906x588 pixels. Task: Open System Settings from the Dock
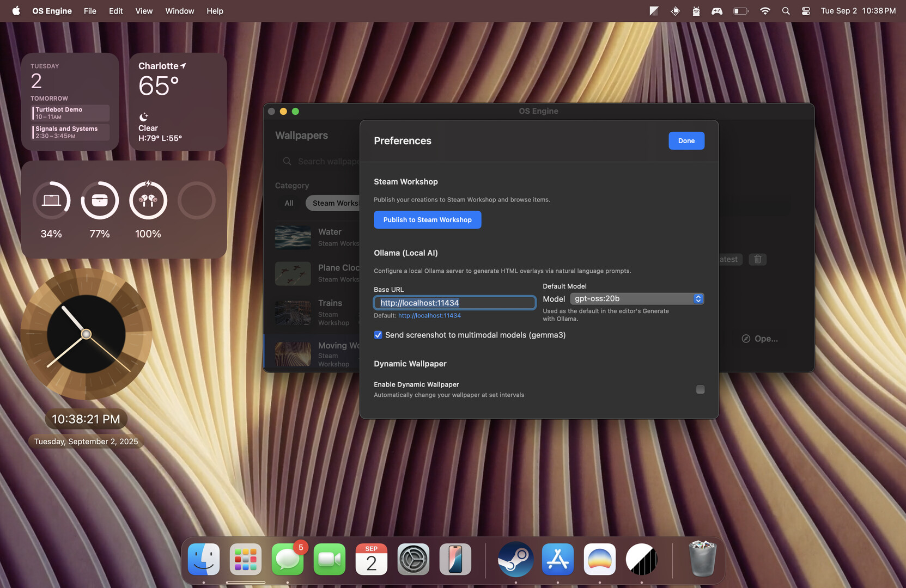pos(412,559)
